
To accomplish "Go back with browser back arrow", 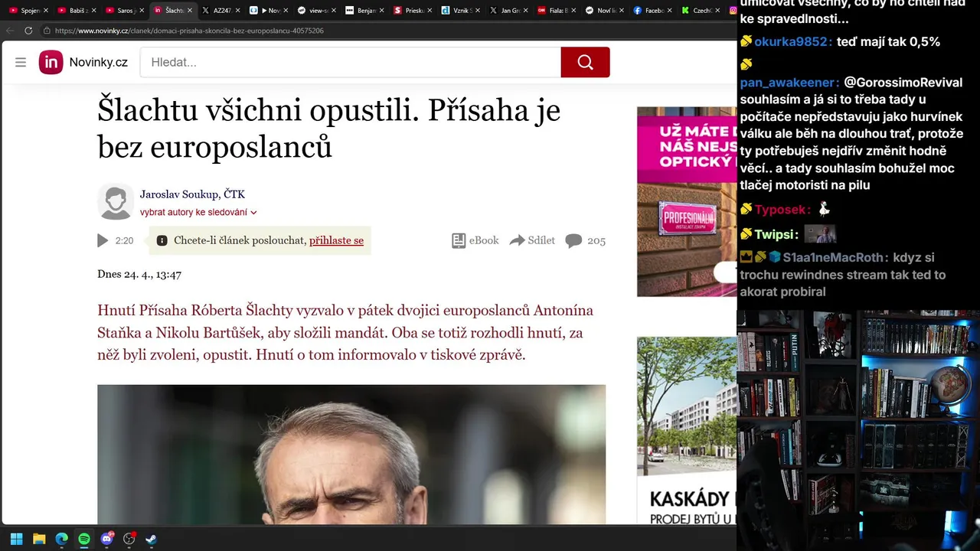I will [x=10, y=31].
